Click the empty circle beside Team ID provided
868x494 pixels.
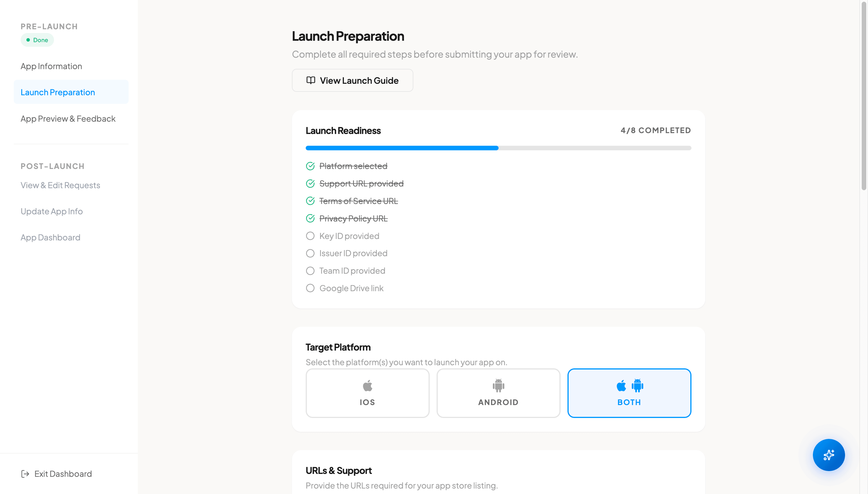click(310, 271)
